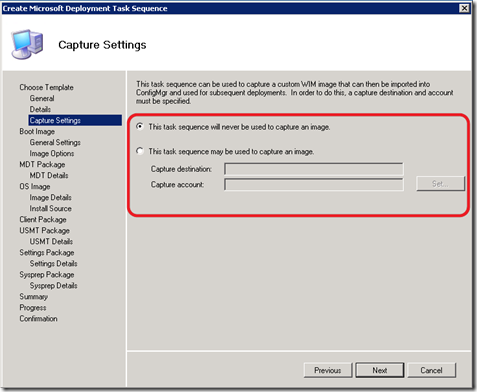The height and width of the screenshot is (392, 477).
Task: Open the Client Package step
Action: pos(43,219)
